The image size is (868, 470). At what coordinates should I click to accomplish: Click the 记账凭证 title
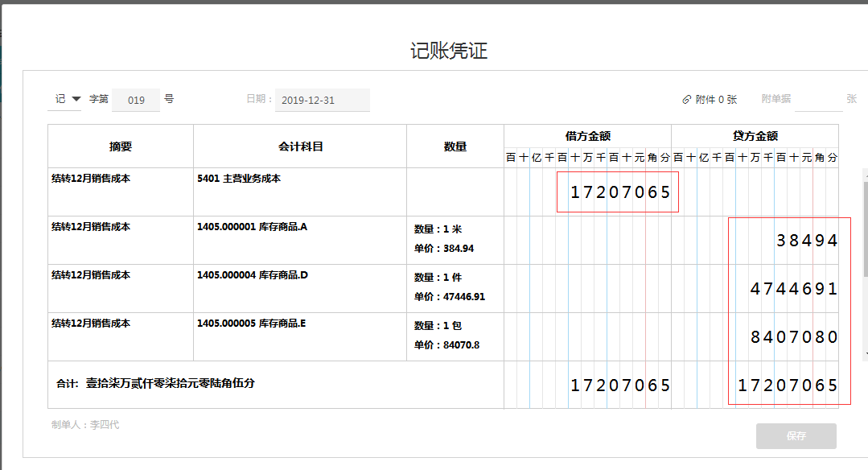click(x=449, y=51)
